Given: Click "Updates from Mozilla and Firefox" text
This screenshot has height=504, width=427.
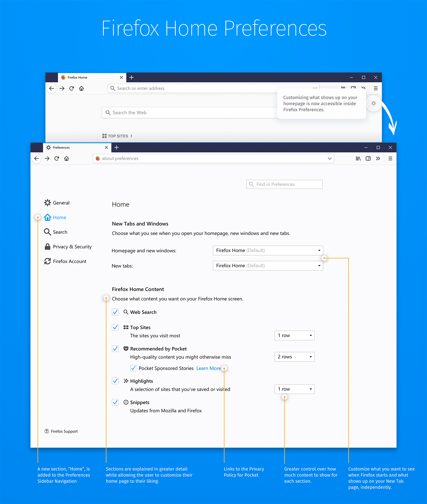Looking at the screenshot, I should [x=166, y=411].
